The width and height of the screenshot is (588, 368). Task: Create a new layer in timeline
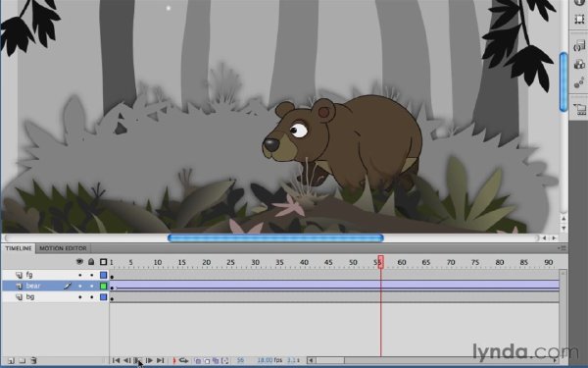(11, 360)
